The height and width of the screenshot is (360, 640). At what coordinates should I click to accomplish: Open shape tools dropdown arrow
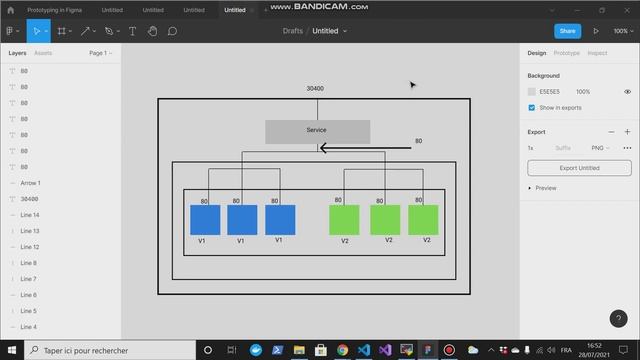click(94, 31)
